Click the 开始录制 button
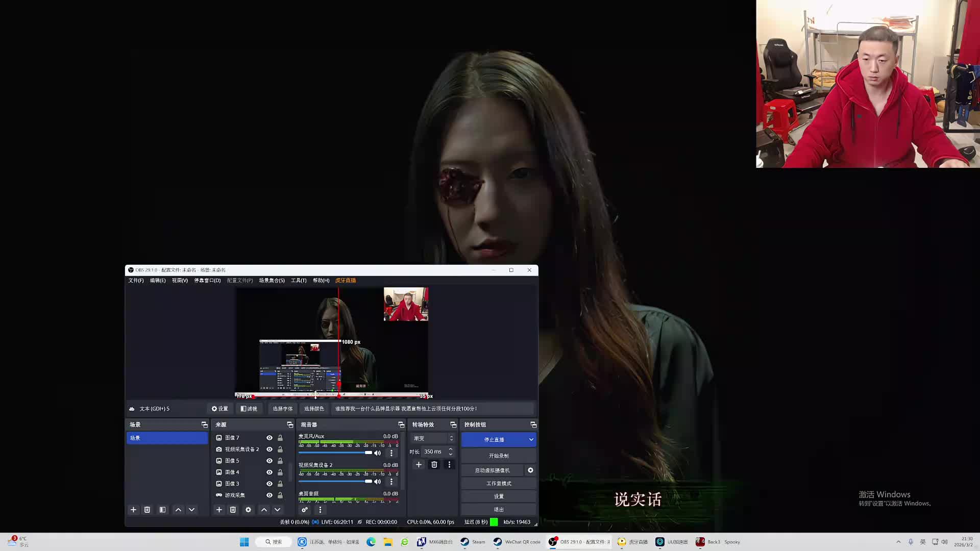This screenshot has height=551, width=980. tap(498, 456)
